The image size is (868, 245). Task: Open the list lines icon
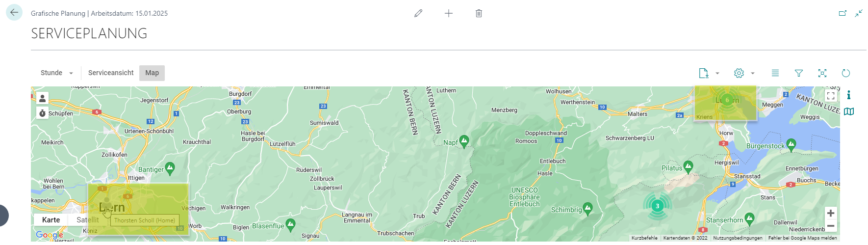click(x=775, y=73)
